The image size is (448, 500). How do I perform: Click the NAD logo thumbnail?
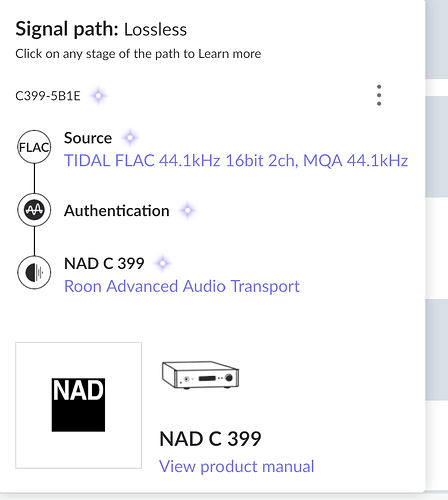coord(78,405)
